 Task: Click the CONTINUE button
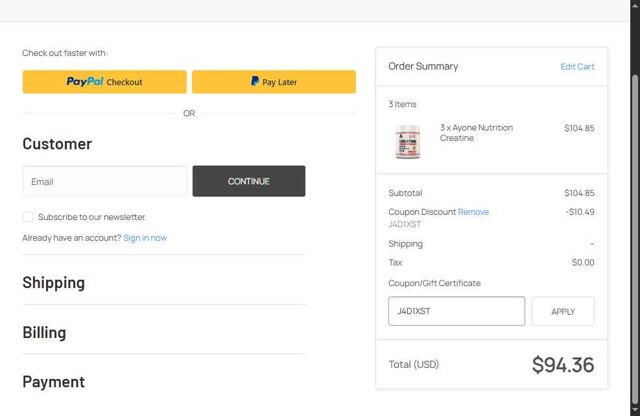tap(249, 181)
